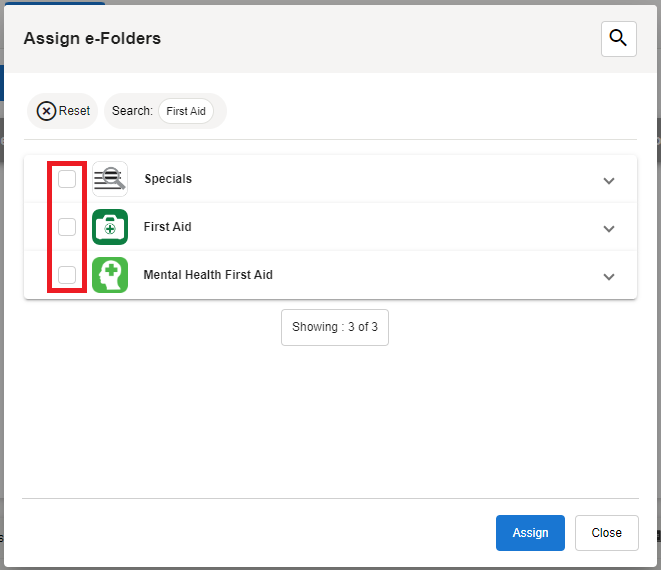661x570 pixels.
Task: Click the Mental Health head icon
Action: point(110,275)
